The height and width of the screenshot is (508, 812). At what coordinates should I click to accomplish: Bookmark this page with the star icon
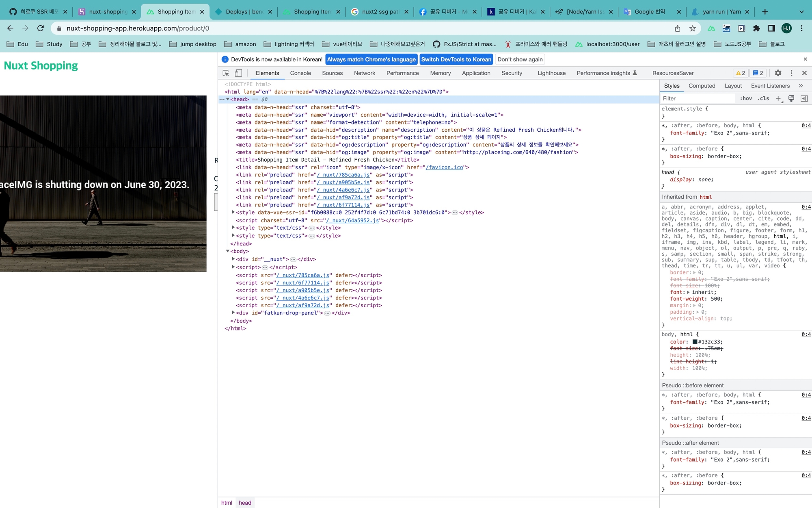(x=693, y=28)
